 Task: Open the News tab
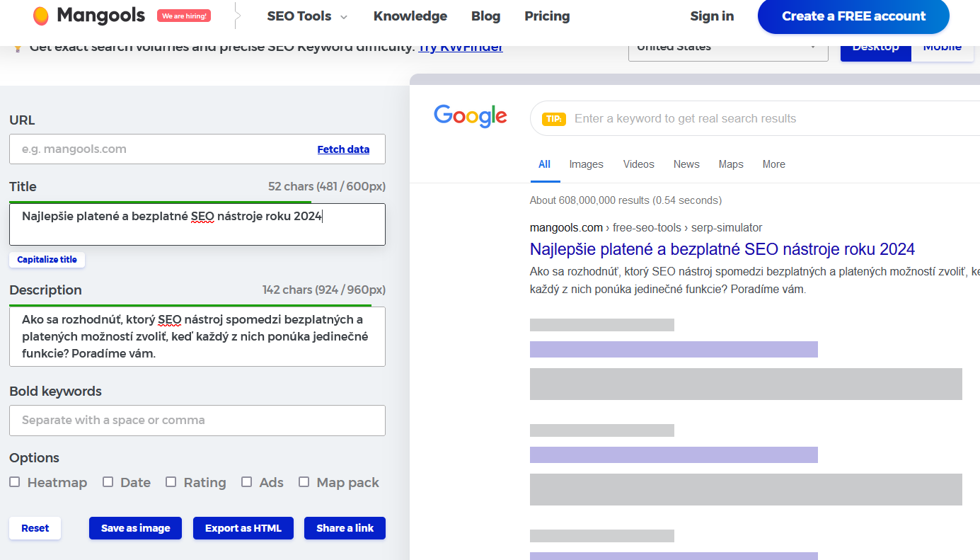(686, 164)
